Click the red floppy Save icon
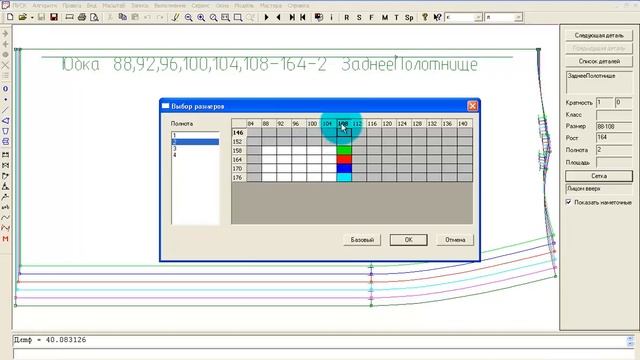640x360 pixels. click(54, 17)
